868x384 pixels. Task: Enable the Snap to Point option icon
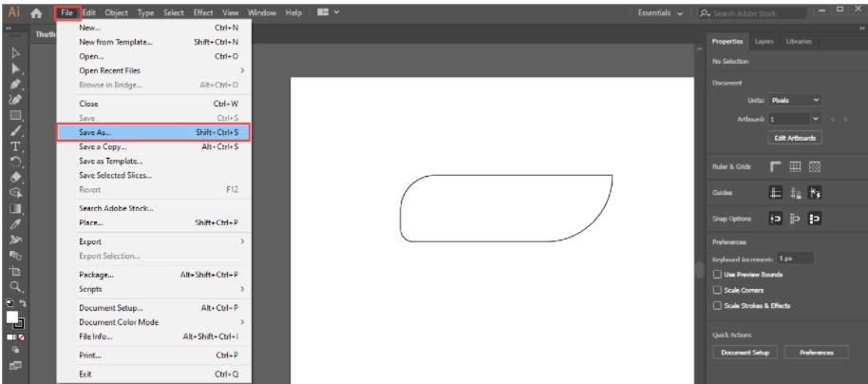tap(775, 218)
